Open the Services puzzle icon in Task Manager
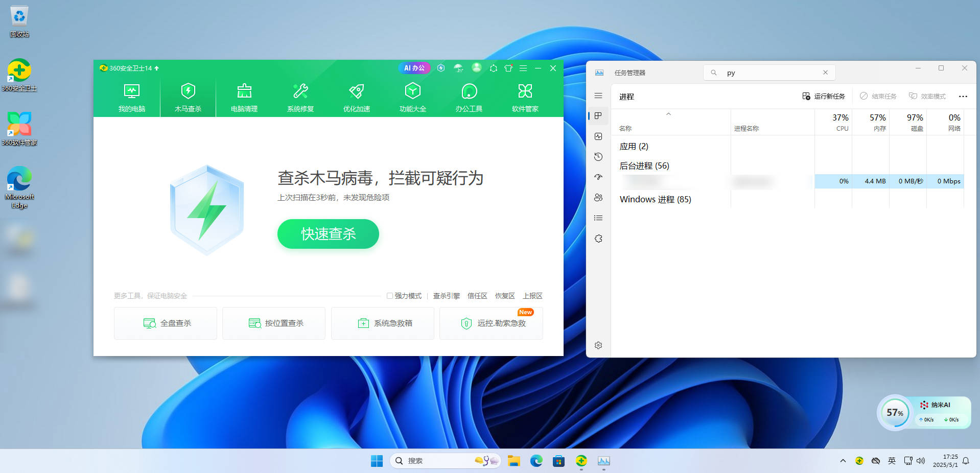Screen dimensions: 980x473 click(x=598, y=239)
